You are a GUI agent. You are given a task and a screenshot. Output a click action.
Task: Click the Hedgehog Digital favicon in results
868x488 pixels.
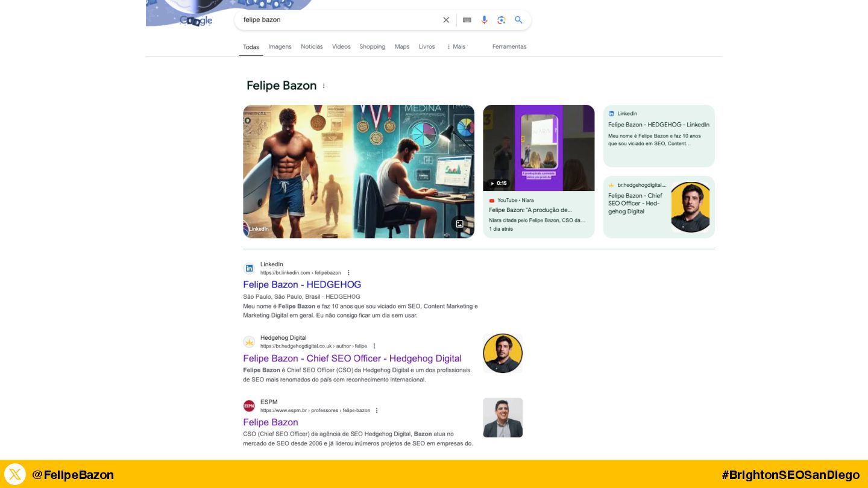click(249, 342)
